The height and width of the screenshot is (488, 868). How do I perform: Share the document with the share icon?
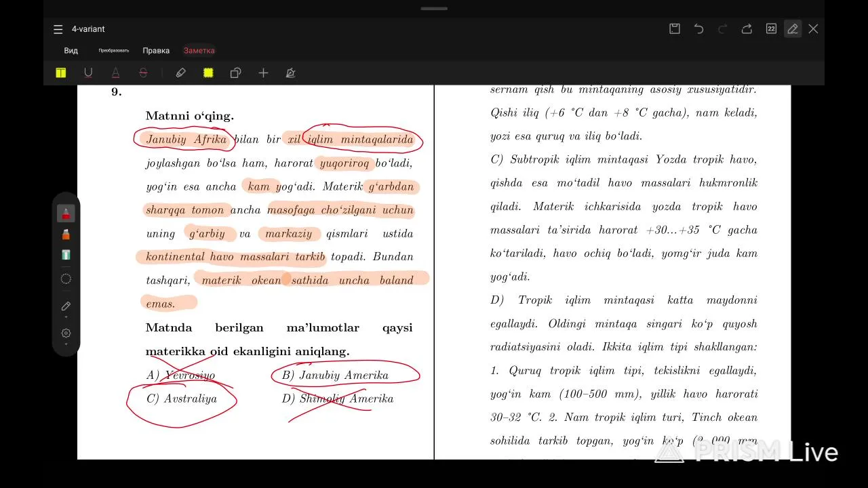click(747, 28)
